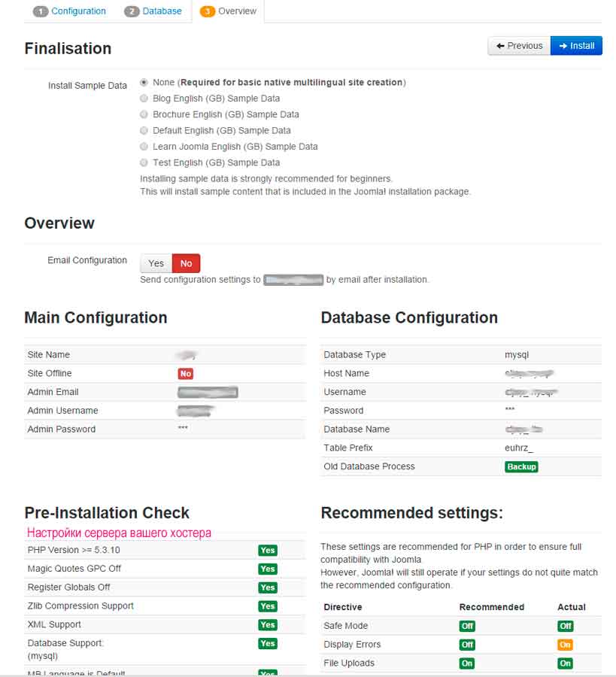Click the File Uploads actual On badge

(x=565, y=663)
